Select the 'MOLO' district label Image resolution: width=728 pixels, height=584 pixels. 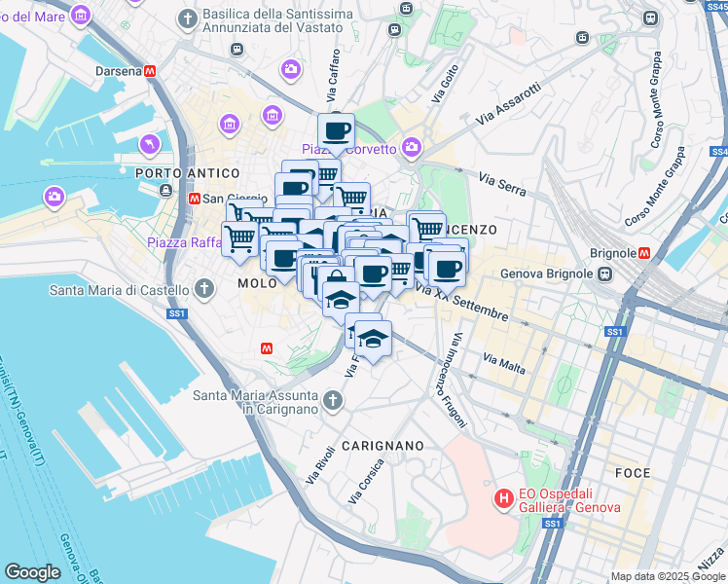(257, 282)
